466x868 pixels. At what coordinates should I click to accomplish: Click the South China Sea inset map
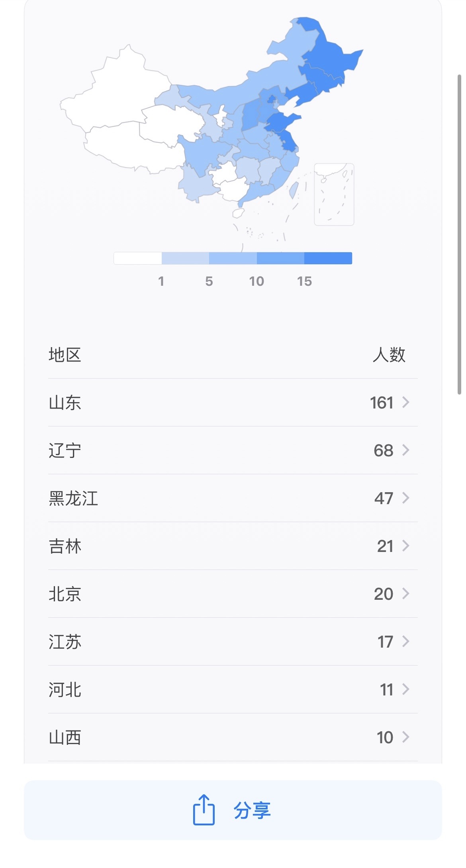coord(334,194)
